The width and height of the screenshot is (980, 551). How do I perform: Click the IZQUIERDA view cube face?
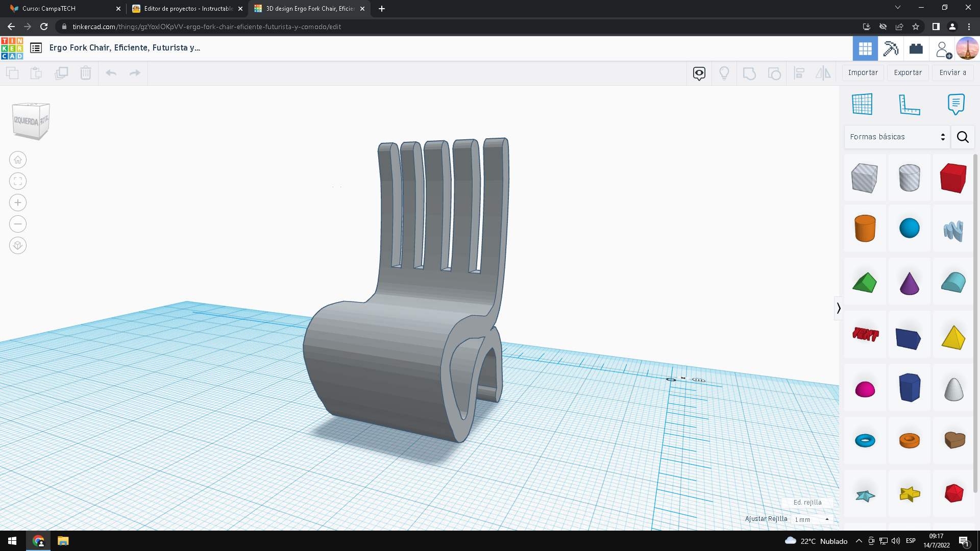(x=26, y=121)
